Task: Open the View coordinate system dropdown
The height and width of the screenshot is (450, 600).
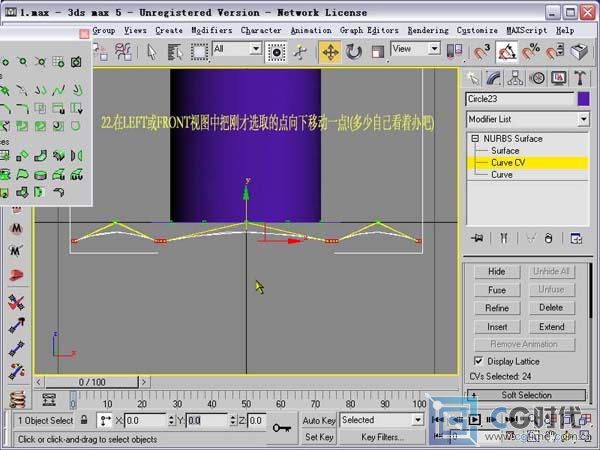Action: click(416, 49)
